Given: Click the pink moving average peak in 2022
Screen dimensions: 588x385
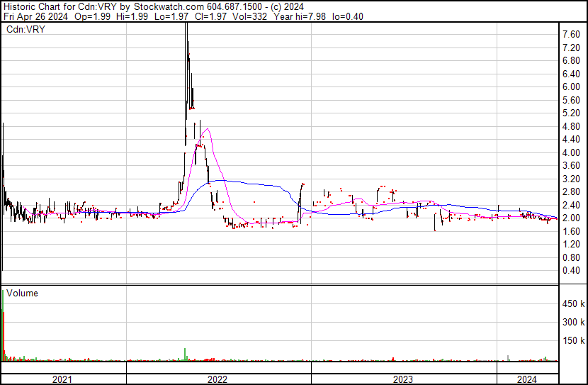Looking at the screenshot, I should tap(207, 130).
